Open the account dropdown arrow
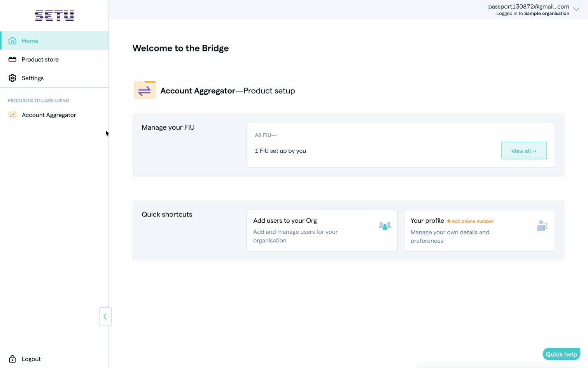Screen dimensions: 588x368 576,9
